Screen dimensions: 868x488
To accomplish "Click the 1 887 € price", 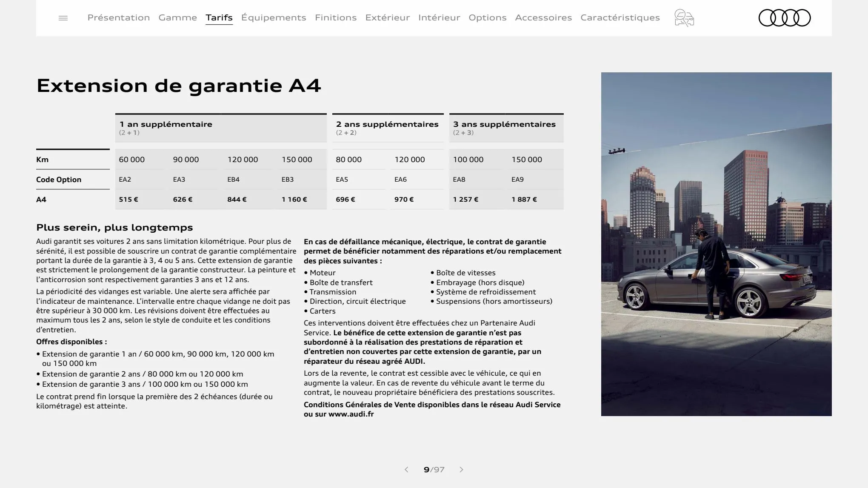I will coord(524,200).
